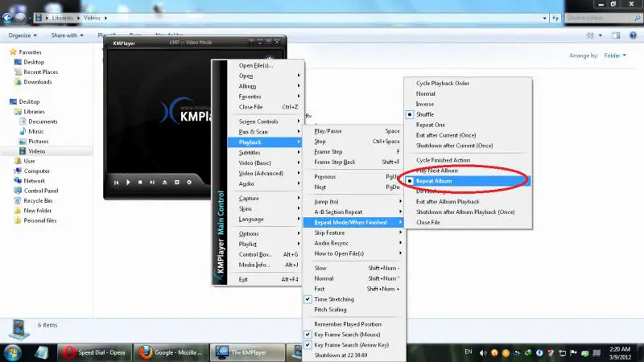Open the Organize dropdown
644x362 pixels.
(x=23, y=35)
